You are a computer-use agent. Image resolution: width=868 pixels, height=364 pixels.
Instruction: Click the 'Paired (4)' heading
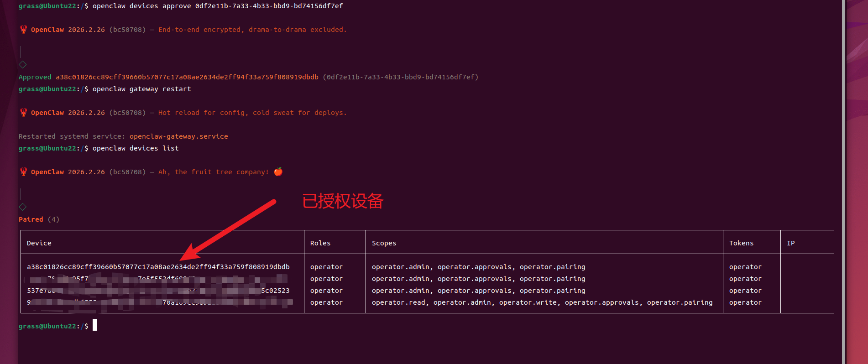point(39,219)
